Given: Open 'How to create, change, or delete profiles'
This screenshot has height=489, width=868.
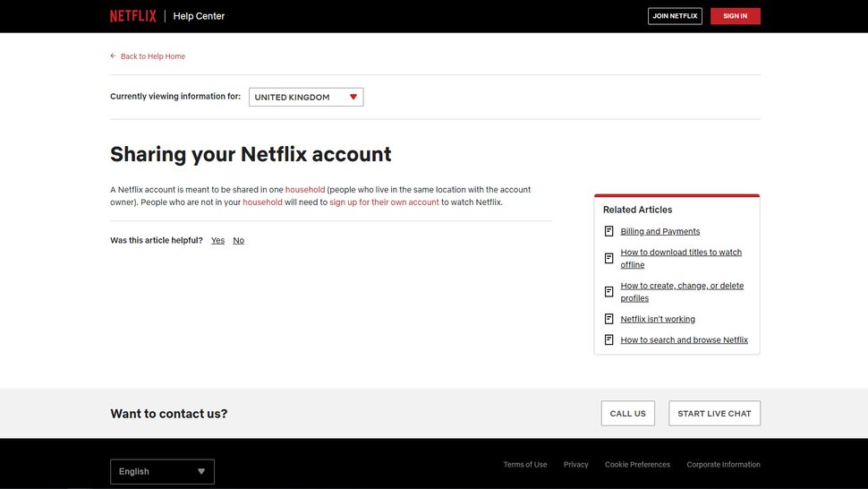Looking at the screenshot, I should (682, 292).
